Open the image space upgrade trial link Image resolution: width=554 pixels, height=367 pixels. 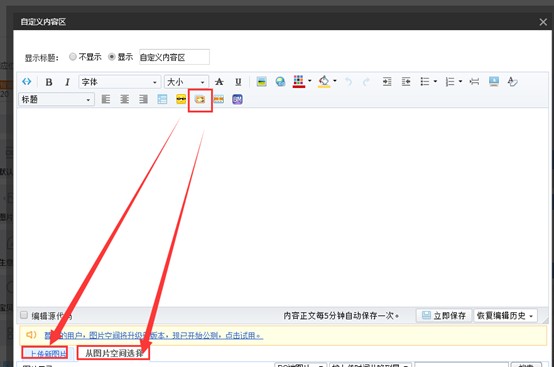click(154, 335)
